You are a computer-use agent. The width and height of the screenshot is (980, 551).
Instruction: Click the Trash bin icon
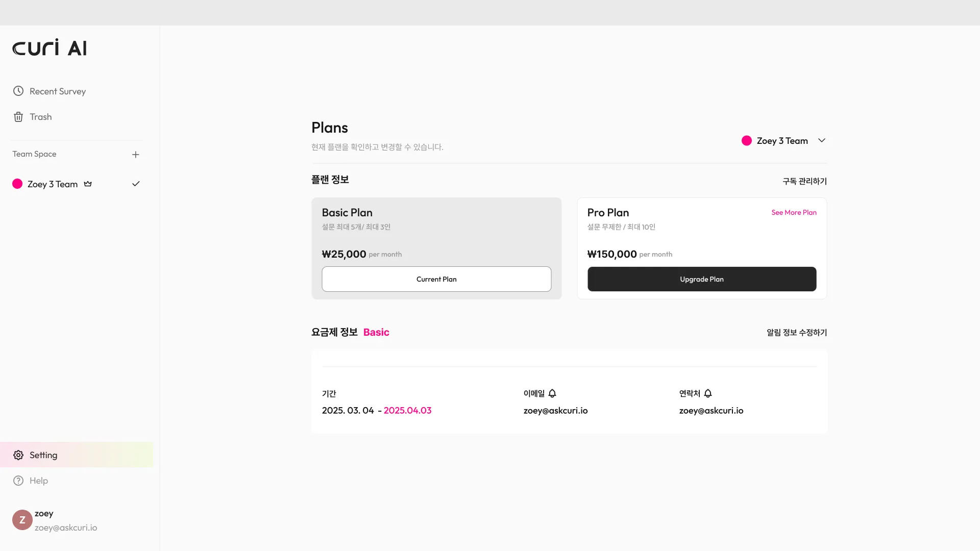(18, 117)
